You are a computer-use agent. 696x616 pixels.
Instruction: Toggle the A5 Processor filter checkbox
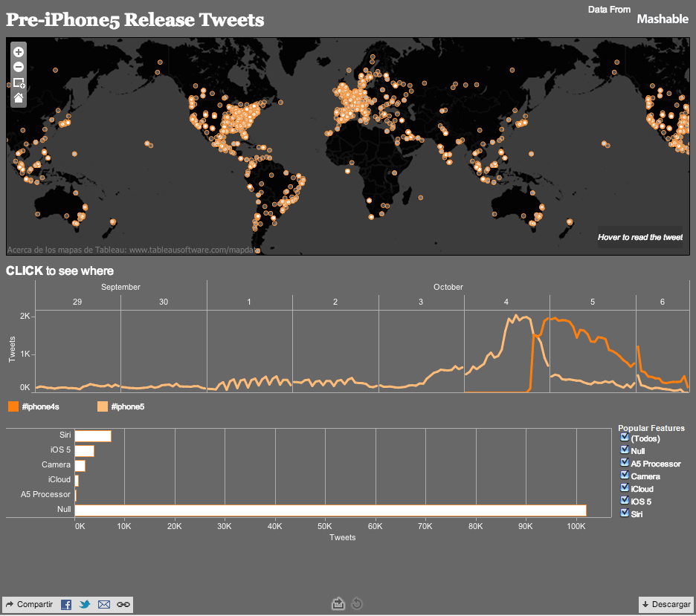click(x=624, y=462)
